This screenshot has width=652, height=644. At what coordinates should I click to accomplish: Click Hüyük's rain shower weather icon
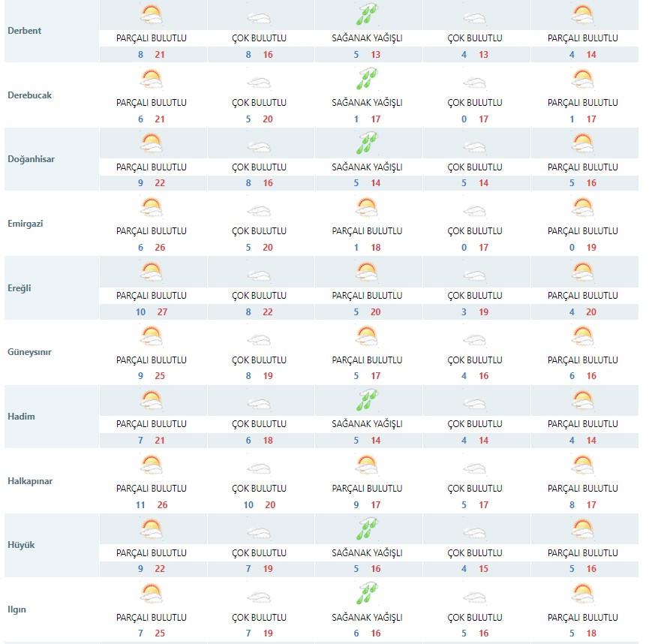pos(367,528)
